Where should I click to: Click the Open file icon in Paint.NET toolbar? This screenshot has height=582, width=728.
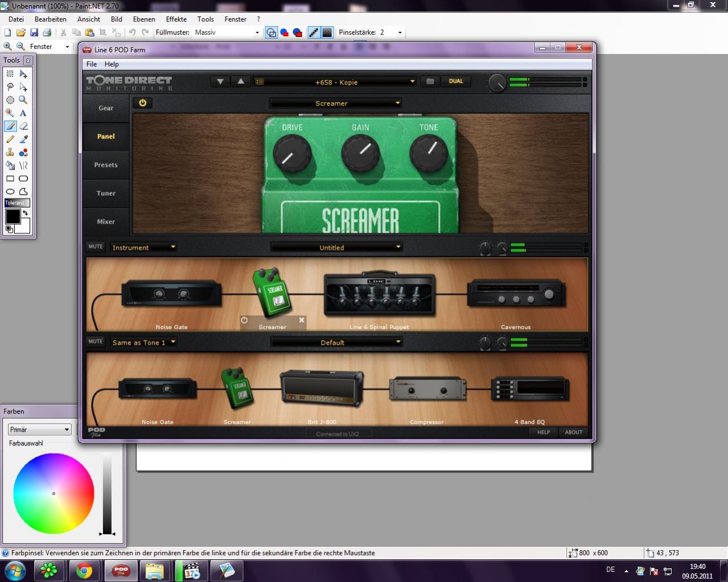coord(21,33)
